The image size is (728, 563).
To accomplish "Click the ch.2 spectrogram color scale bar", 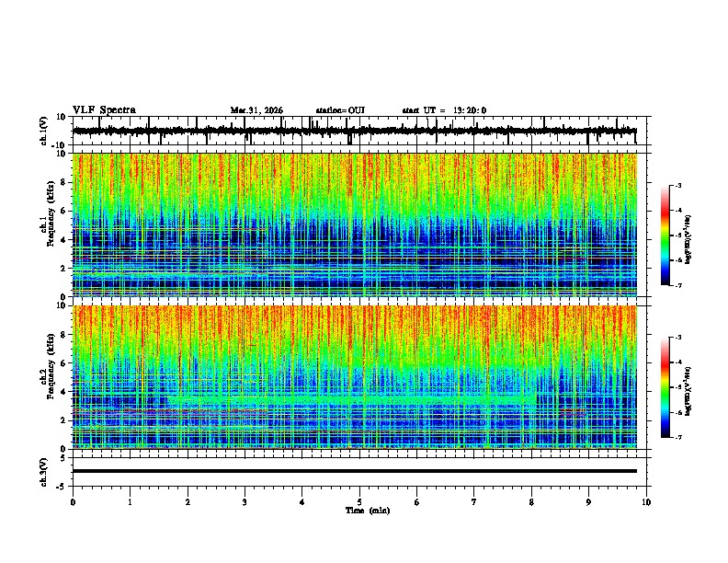I will pyautogui.click(x=665, y=387).
